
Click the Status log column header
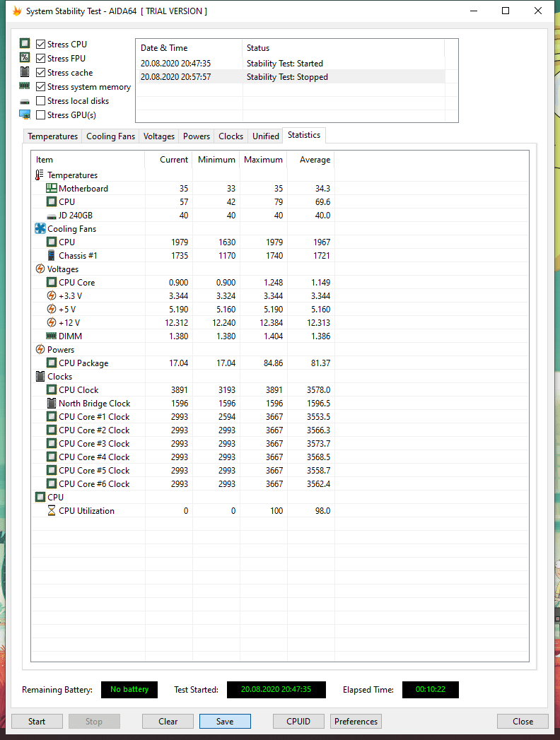[343, 47]
